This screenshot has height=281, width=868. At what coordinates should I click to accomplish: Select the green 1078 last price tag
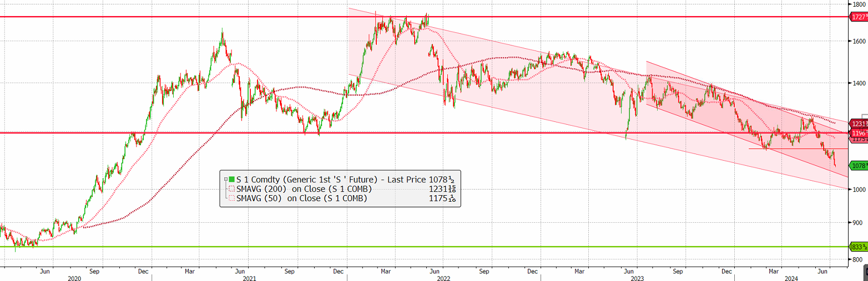coord(859,165)
